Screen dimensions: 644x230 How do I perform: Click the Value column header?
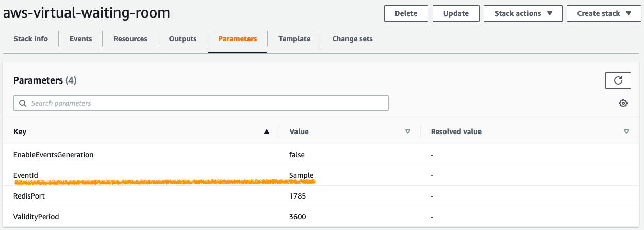click(299, 132)
